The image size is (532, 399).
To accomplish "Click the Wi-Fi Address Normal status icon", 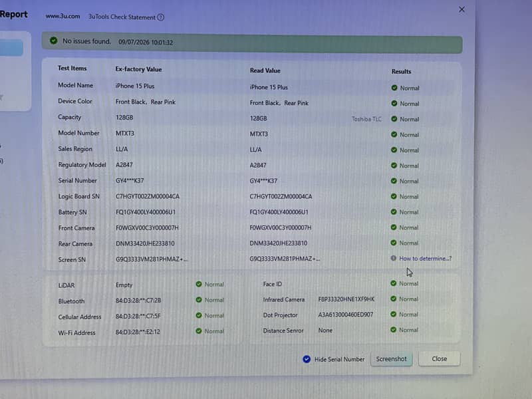I will pos(199,331).
